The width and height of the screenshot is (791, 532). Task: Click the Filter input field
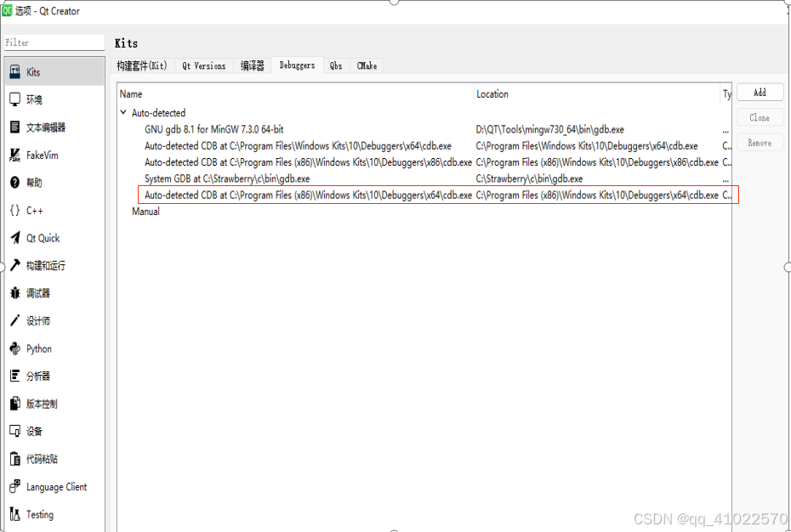tap(51, 42)
